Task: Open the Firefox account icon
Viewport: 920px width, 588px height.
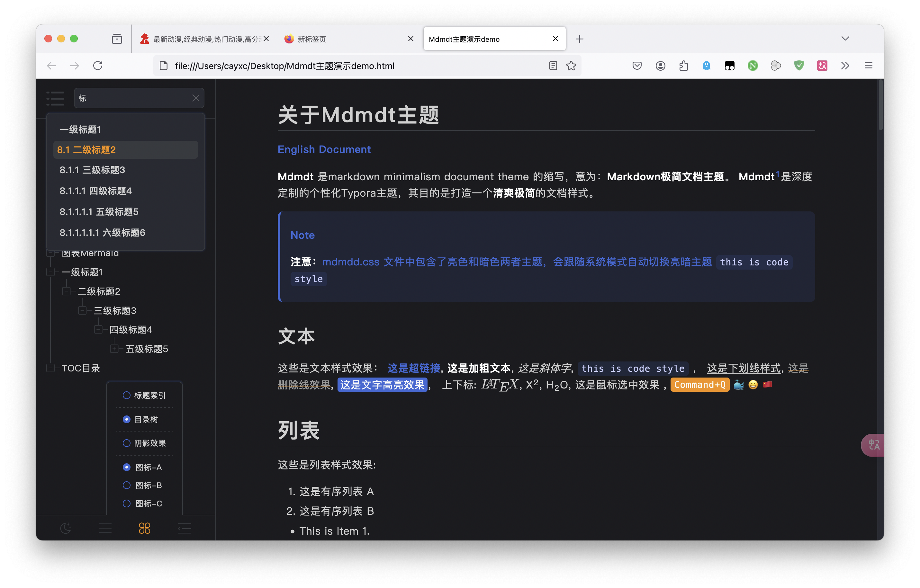Action: coord(660,66)
